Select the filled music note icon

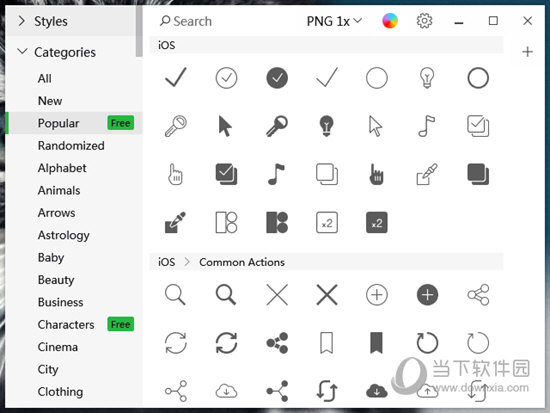(x=276, y=174)
